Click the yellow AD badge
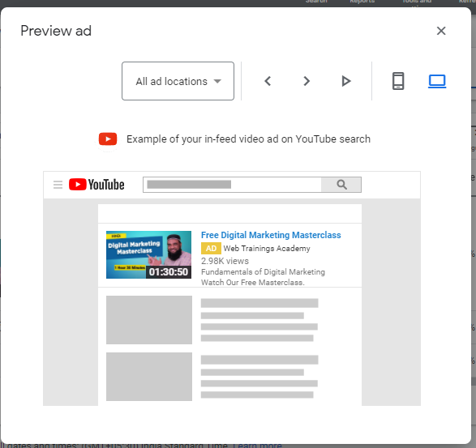The image size is (476, 448). [x=211, y=249]
